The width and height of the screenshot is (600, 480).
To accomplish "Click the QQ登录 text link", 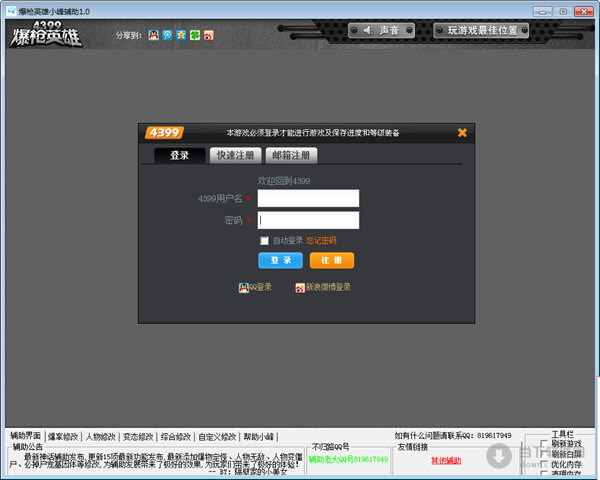I will 260,287.
